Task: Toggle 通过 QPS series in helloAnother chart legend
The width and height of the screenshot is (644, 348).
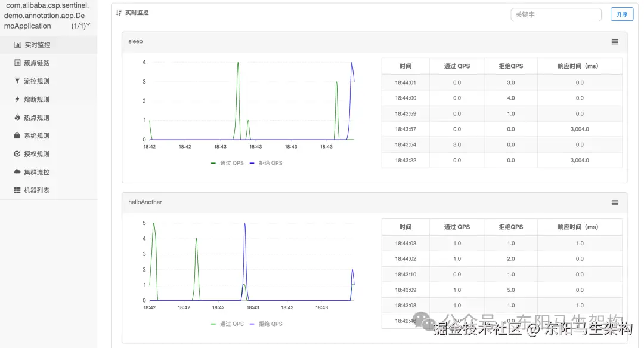Action: click(x=228, y=324)
